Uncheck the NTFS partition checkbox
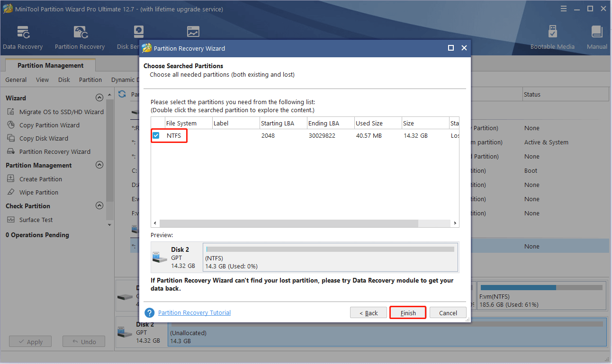This screenshot has width=612, height=364. point(156,136)
